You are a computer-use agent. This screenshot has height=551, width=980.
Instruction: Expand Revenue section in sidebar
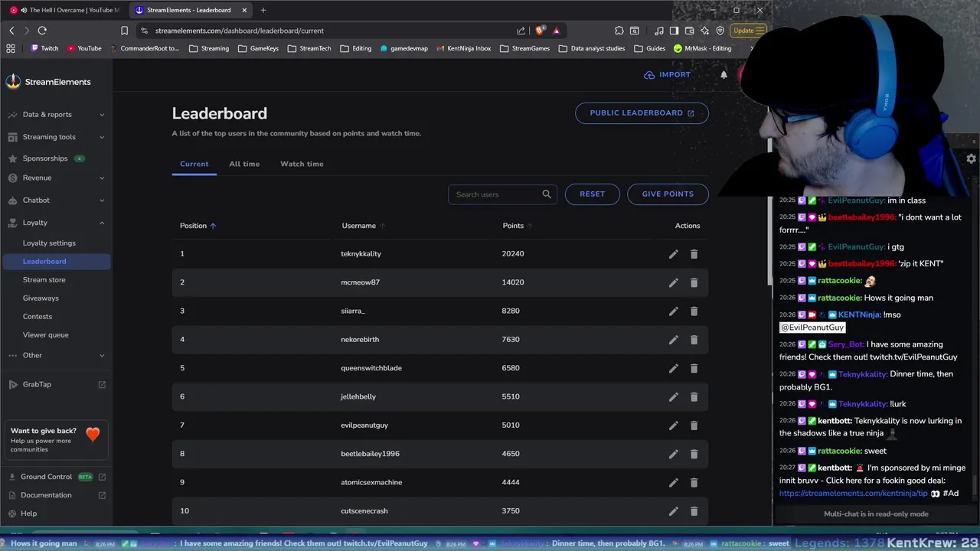(56, 178)
